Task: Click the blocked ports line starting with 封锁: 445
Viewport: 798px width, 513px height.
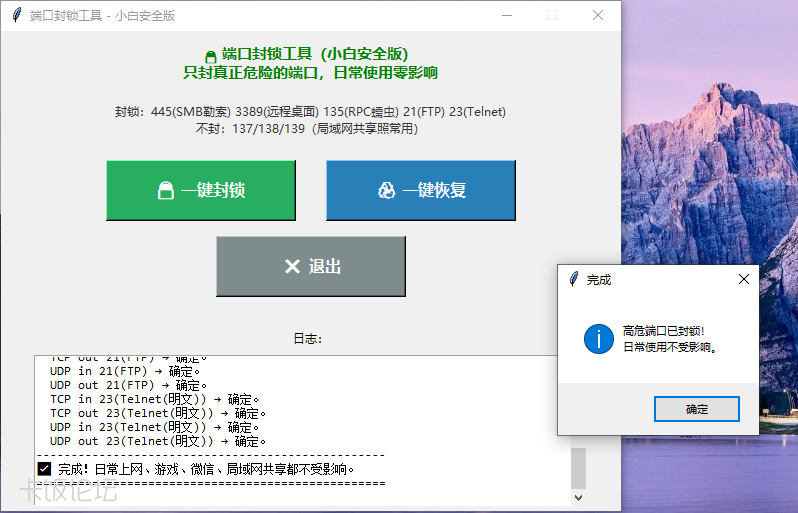Action: pyautogui.click(x=310, y=111)
